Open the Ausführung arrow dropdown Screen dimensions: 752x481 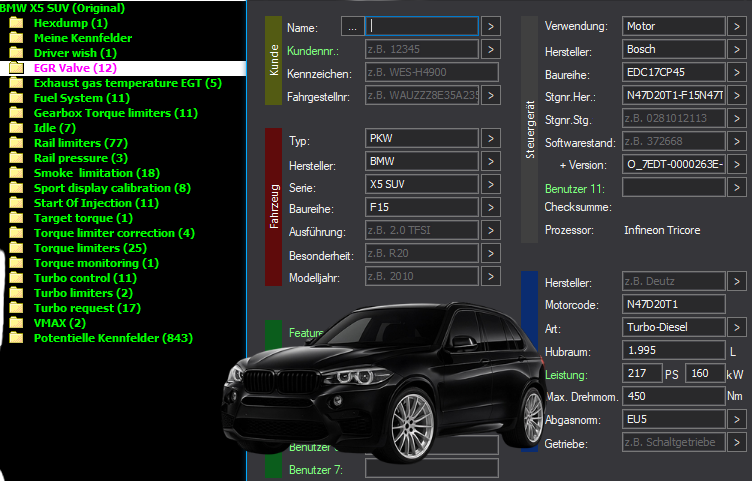click(x=491, y=230)
